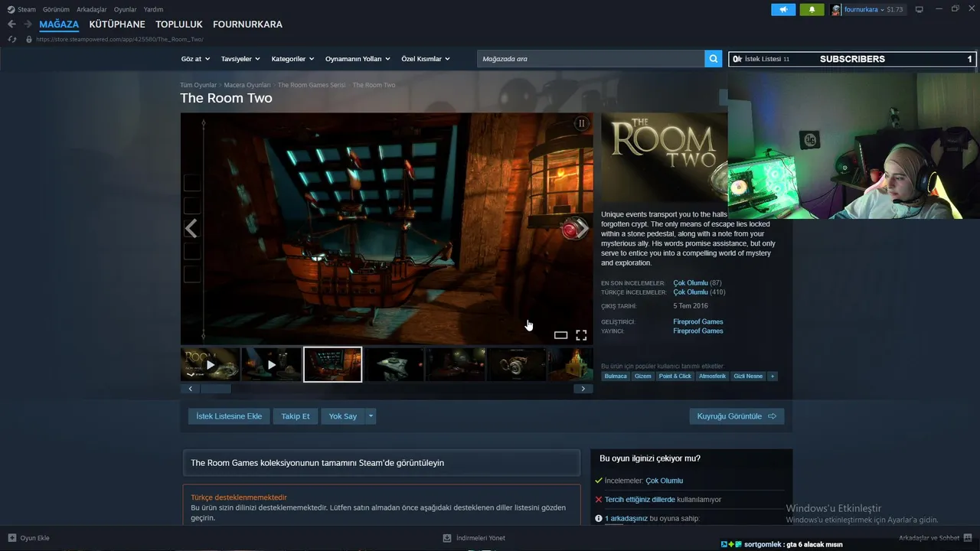Toggle theater mode rectangle icon

pos(560,335)
